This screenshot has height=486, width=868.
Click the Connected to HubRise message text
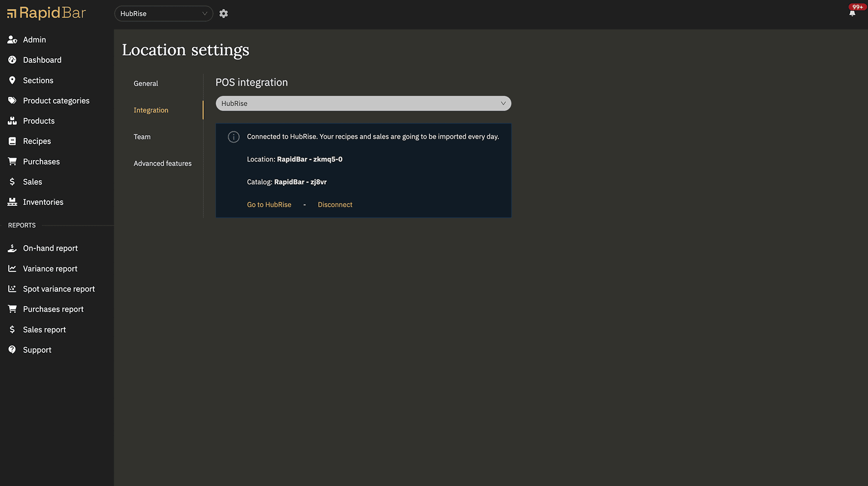(373, 137)
